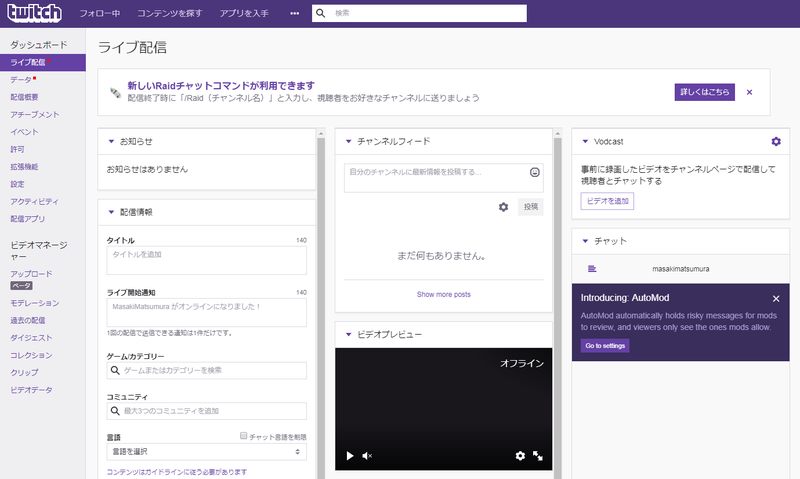This screenshot has width=800, height=479.
Task: Open channel feed settings gear
Action: coord(504,207)
